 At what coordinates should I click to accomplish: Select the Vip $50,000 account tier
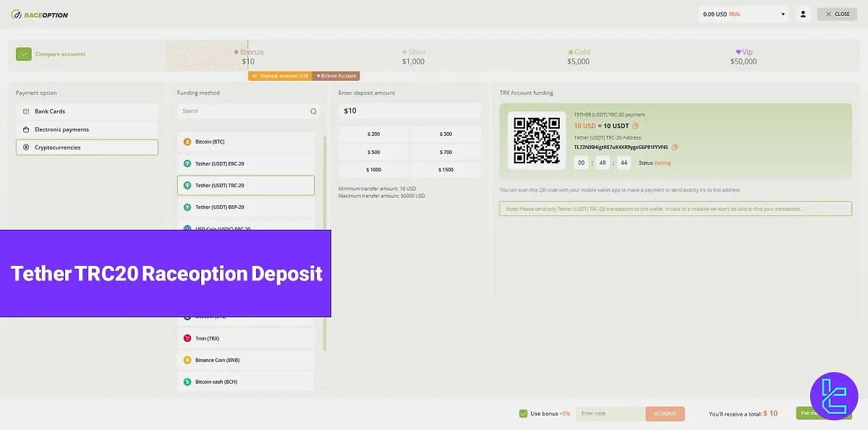click(x=745, y=56)
